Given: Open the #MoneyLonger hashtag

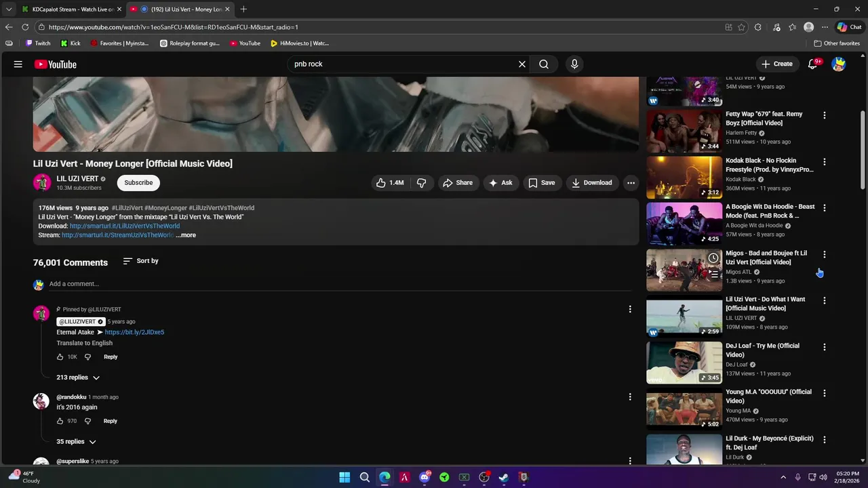Looking at the screenshot, I should tap(165, 208).
